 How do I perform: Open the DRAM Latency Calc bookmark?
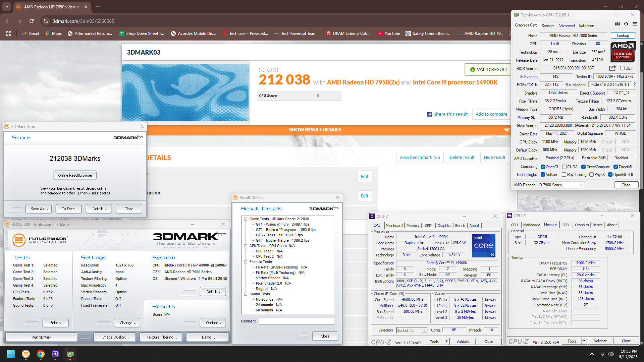(x=348, y=34)
